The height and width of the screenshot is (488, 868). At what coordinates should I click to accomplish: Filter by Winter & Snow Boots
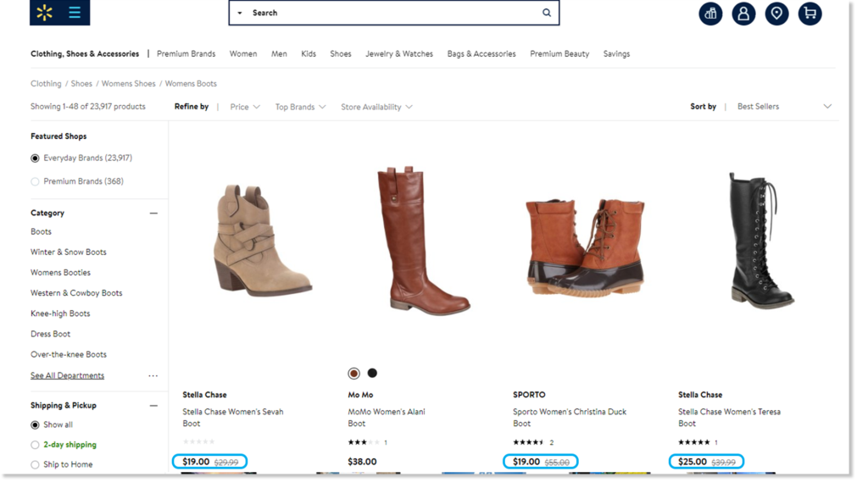pos(69,252)
